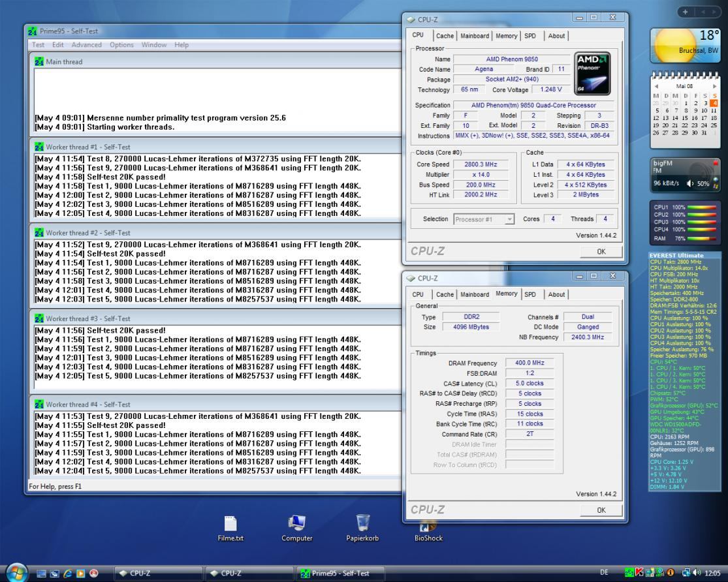The image size is (728, 582).
Task: Select the Computer desktop icon
Action: point(296,528)
